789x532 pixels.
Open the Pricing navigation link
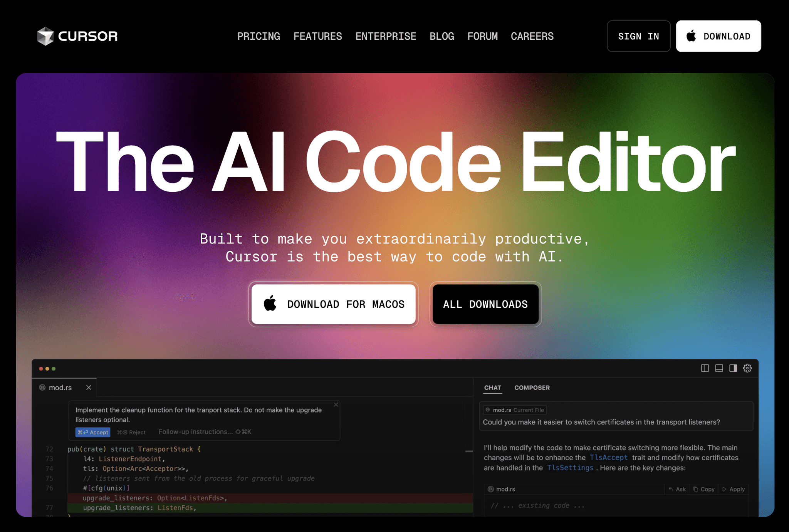259,36
